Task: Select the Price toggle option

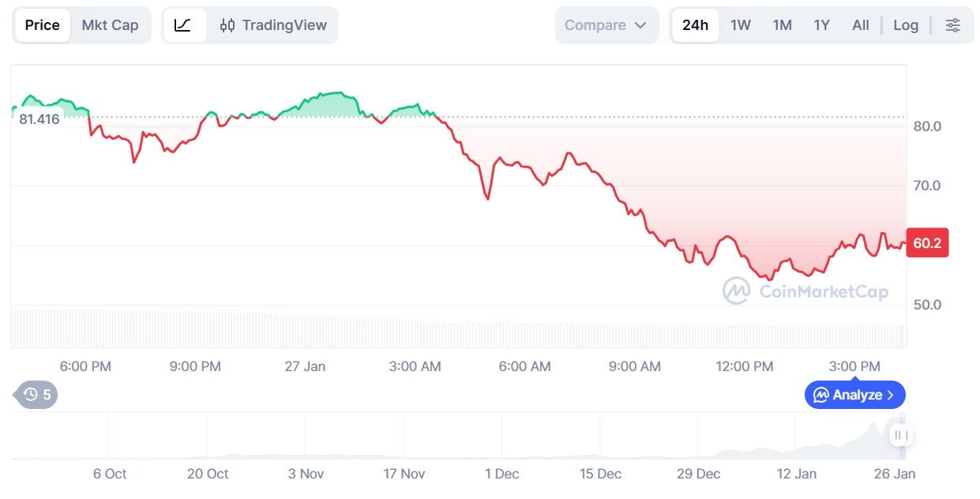Action: (43, 25)
